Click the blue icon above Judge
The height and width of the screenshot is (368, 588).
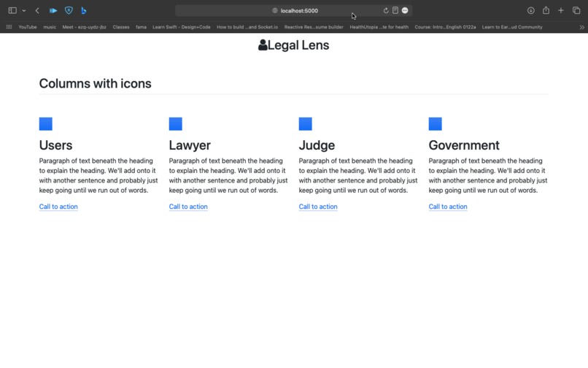(x=305, y=124)
